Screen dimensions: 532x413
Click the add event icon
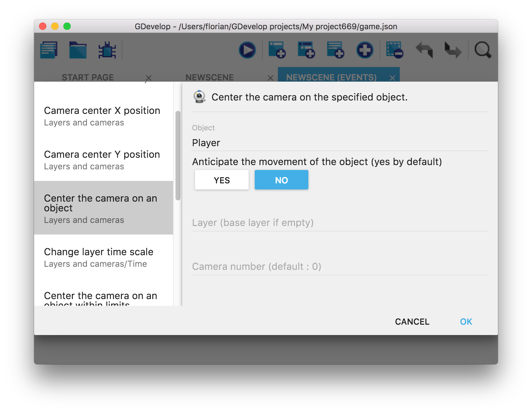(x=277, y=50)
